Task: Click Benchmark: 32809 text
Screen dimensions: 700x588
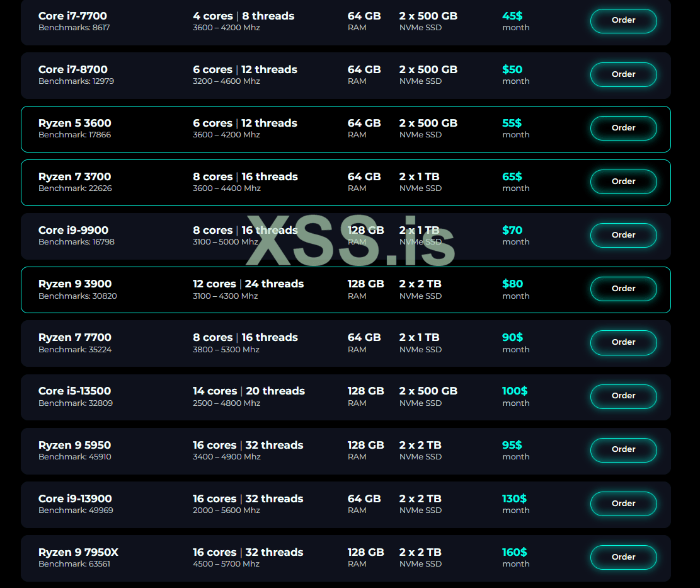Action: point(76,403)
